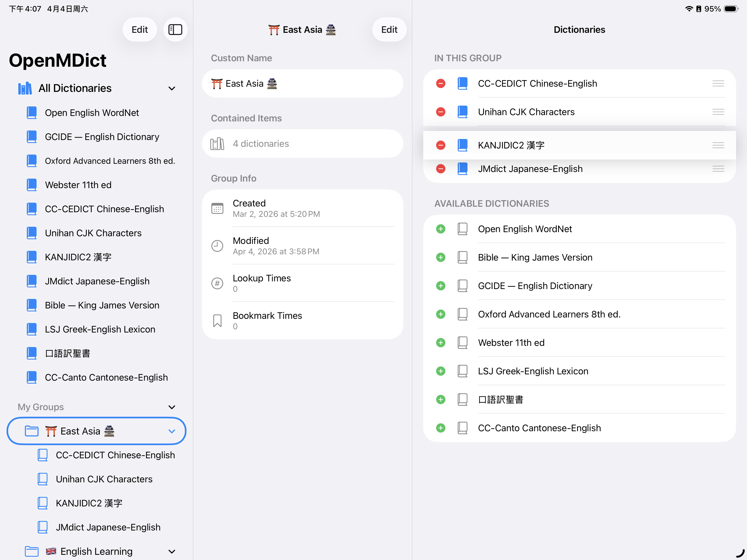Collapse the All Dictionaries section
Image resolution: width=747 pixels, height=560 pixels.
click(x=171, y=89)
